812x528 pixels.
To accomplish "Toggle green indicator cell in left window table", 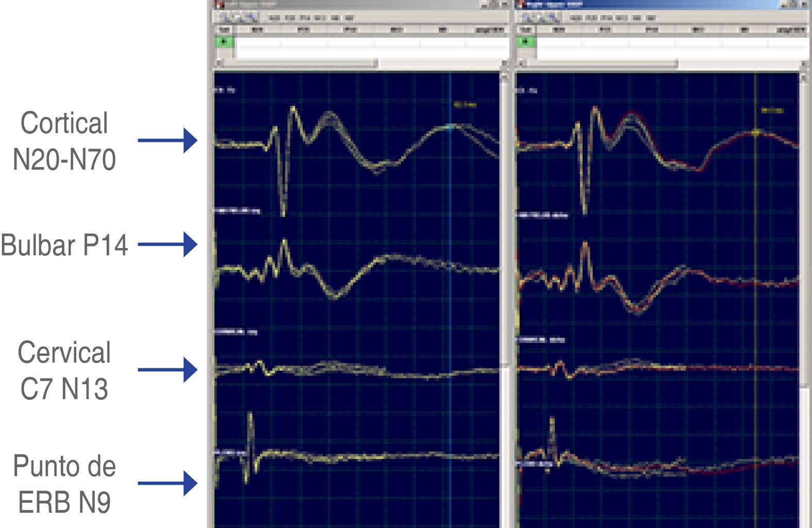I will click(224, 42).
